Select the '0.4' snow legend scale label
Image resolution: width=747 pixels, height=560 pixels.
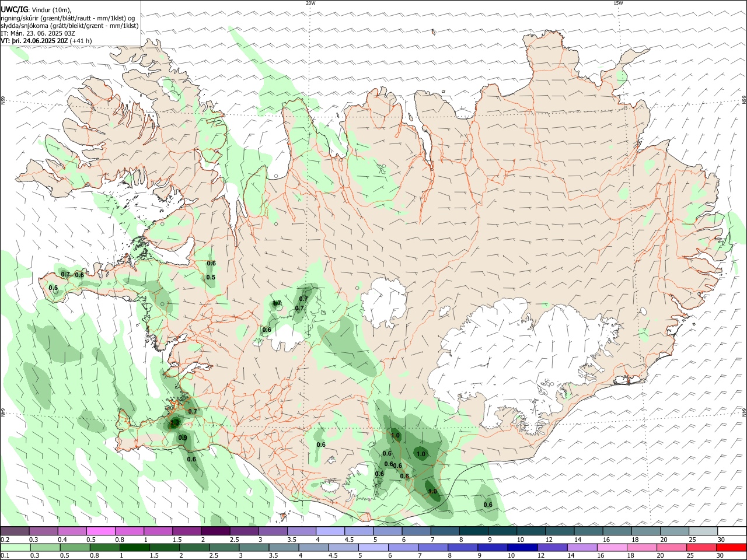(62, 540)
